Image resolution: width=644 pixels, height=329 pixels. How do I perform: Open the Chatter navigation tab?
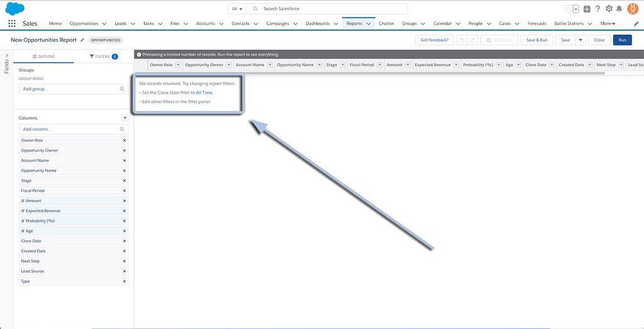coord(386,23)
